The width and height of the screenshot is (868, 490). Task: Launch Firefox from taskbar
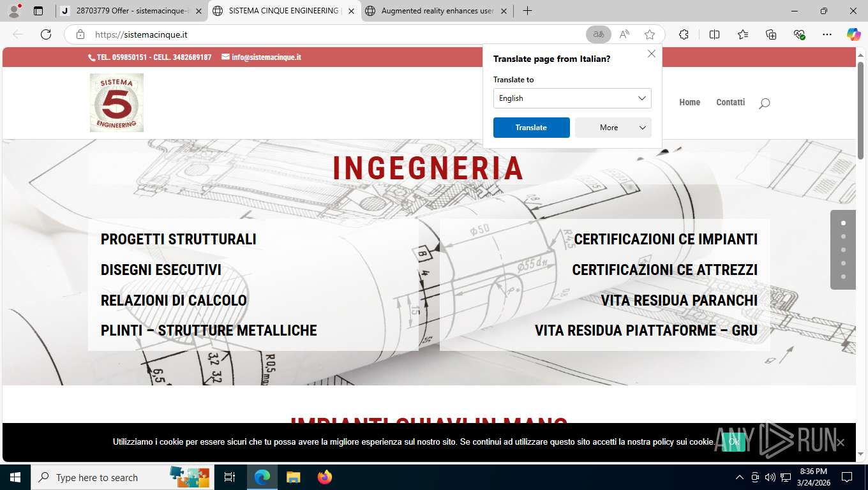pos(325,477)
